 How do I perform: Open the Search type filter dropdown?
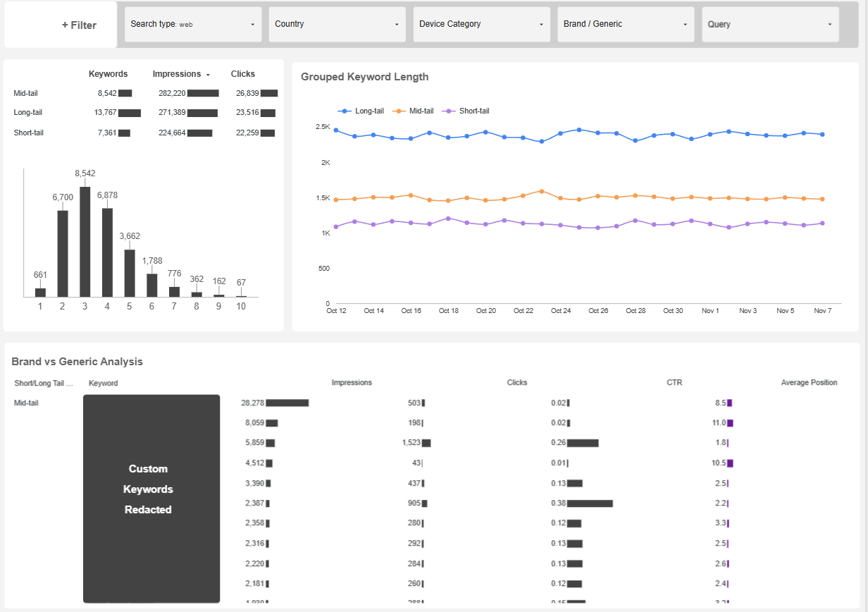pyautogui.click(x=192, y=24)
